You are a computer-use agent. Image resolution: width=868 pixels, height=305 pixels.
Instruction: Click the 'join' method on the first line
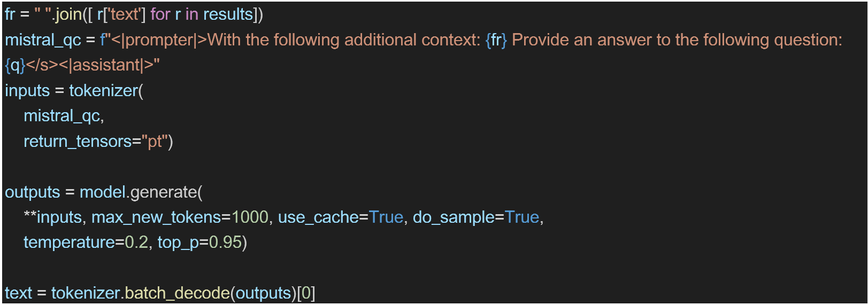pyautogui.click(x=68, y=14)
